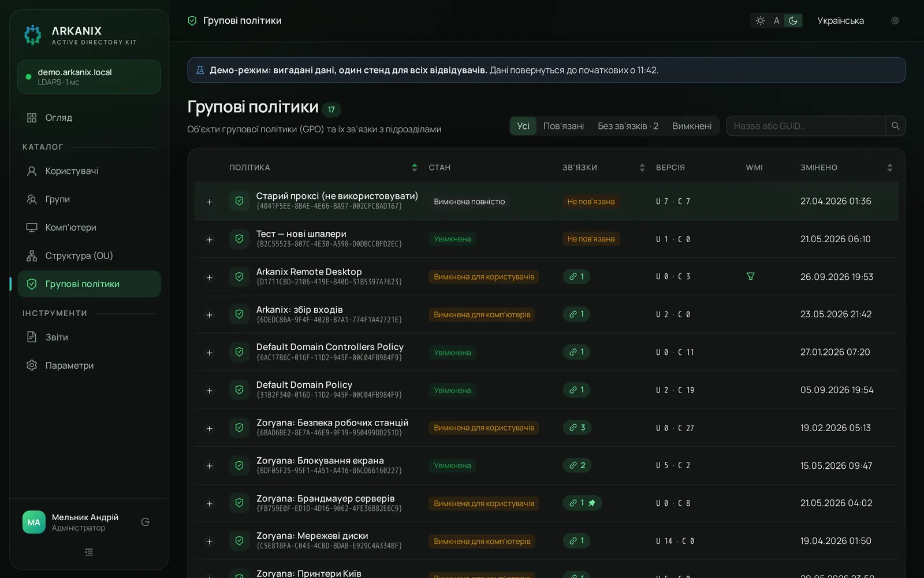Show Вимкнені policies tab

[692, 126]
